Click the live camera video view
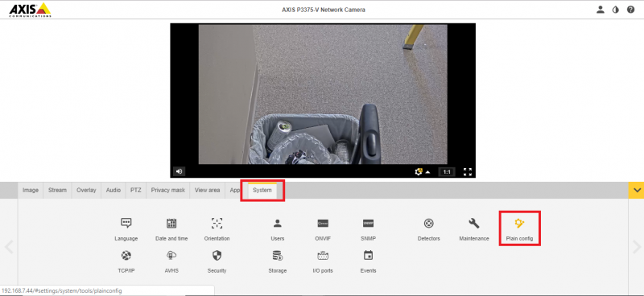Screen dimensions: 644x296 coord(323,94)
